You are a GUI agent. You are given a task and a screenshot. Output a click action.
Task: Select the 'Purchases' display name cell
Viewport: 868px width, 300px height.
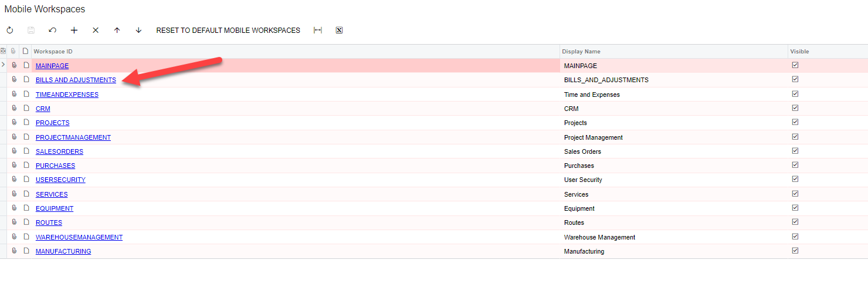[x=674, y=166]
